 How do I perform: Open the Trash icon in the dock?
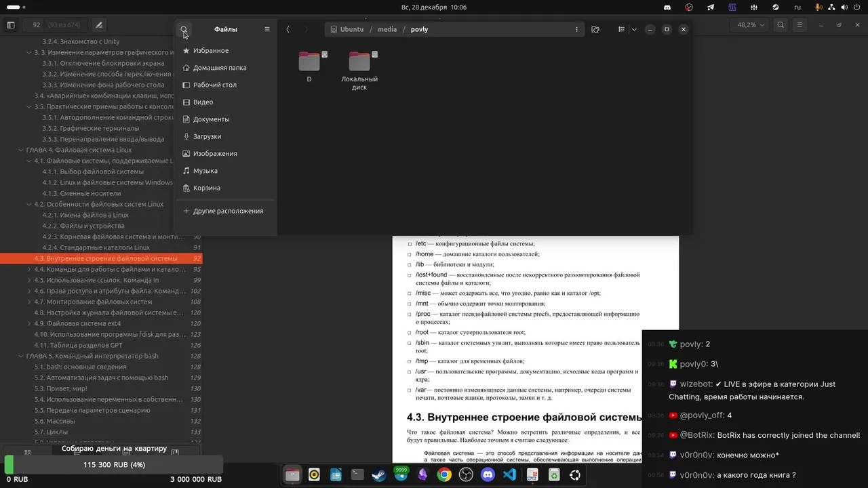click(554, 475)
